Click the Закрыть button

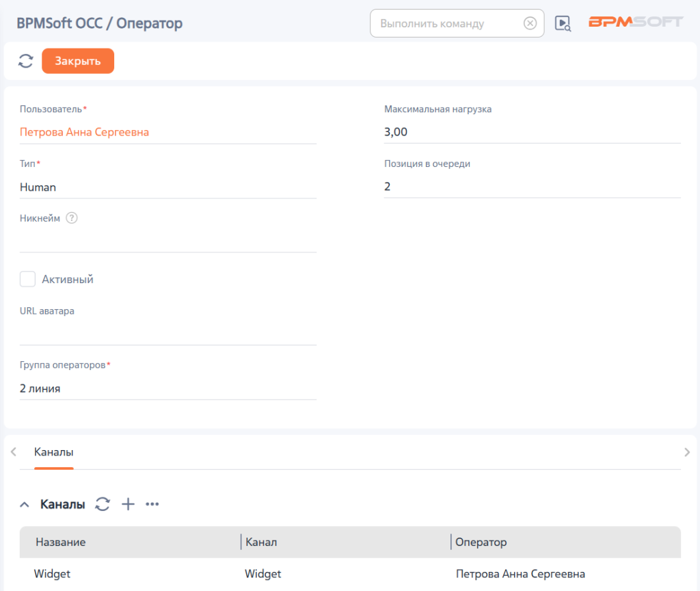pos(78,61)
